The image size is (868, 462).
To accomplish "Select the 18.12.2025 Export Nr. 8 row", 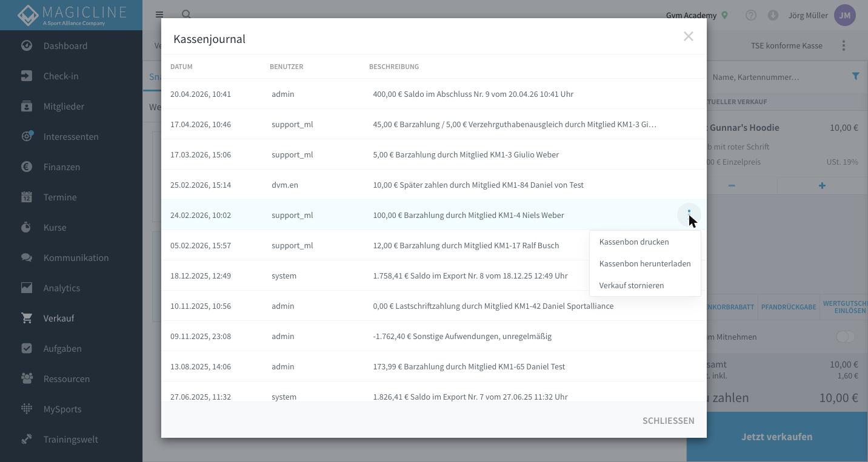I will (434, 276).
